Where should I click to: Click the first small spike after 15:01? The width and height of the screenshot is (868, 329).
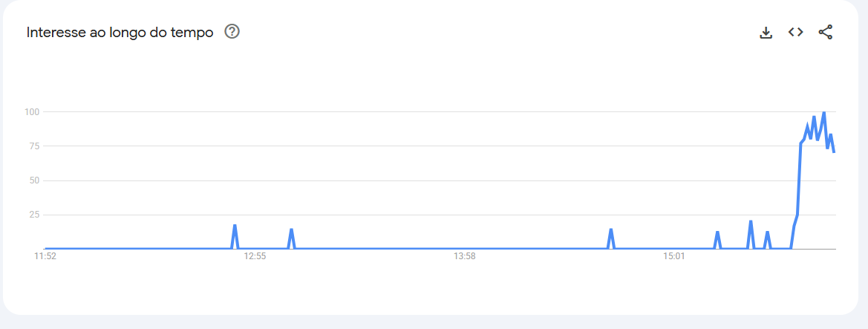717,232
